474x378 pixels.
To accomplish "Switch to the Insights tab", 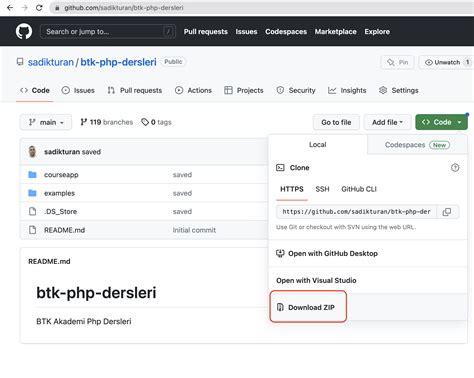I will point(347,90).
